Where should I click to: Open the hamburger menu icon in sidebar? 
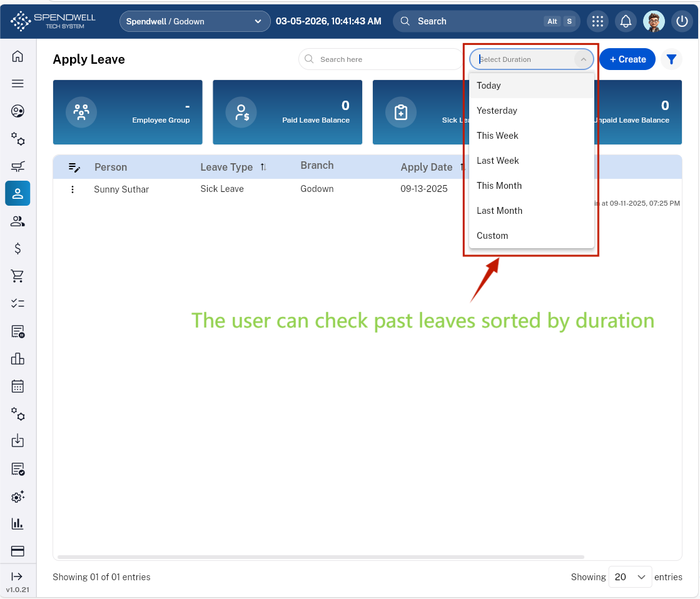pyautogui.click(x=18, y=83)
